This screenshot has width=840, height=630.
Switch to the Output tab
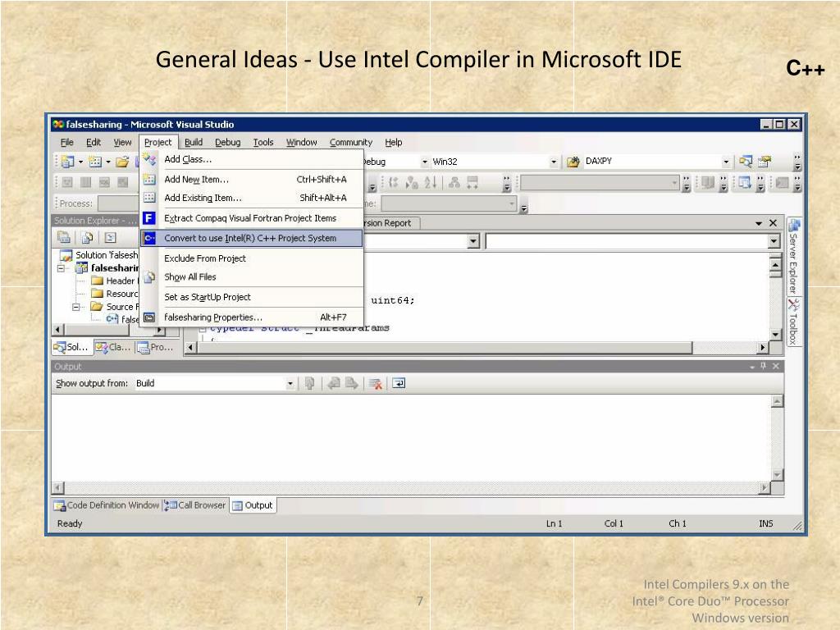[x=253, y=505]
